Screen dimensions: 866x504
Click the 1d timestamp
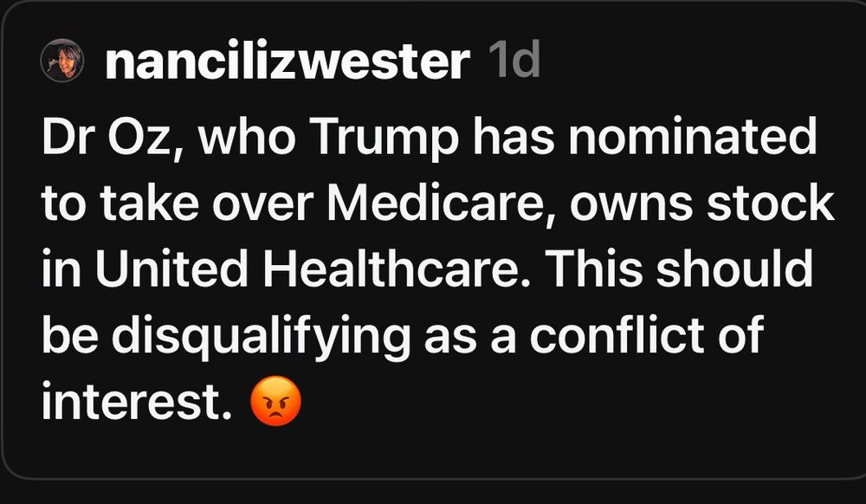514,61
